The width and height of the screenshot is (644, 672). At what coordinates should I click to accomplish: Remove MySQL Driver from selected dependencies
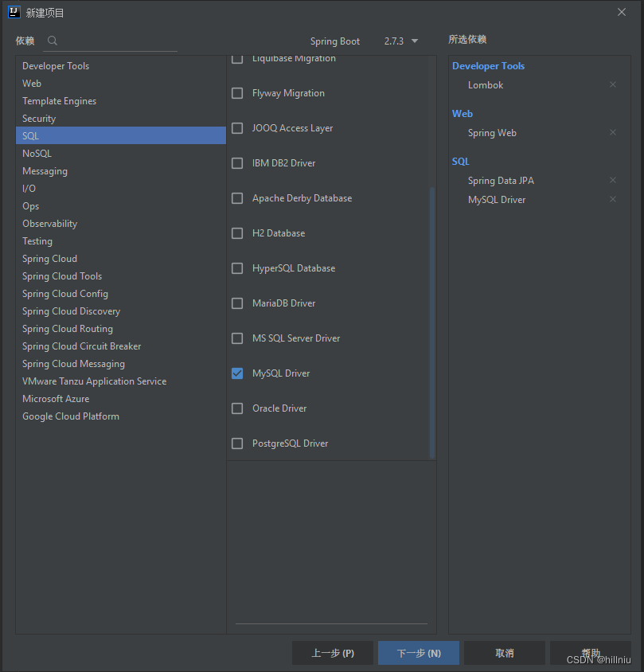(613, 199)
